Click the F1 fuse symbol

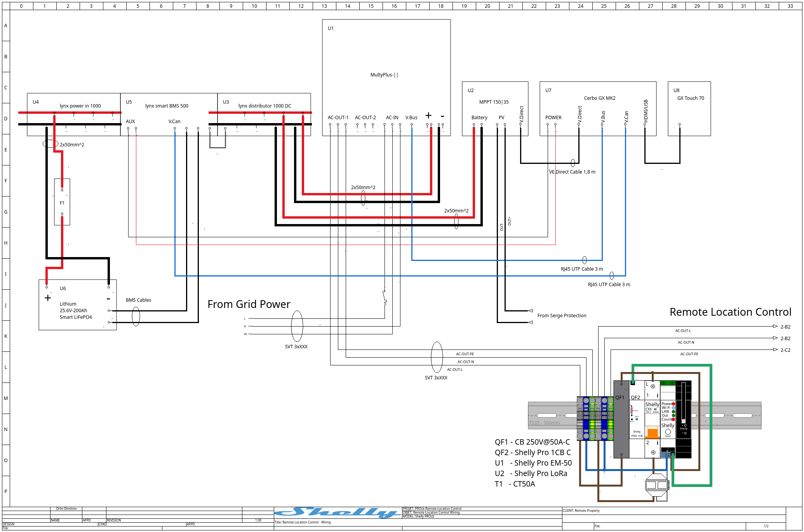point(62,202)
